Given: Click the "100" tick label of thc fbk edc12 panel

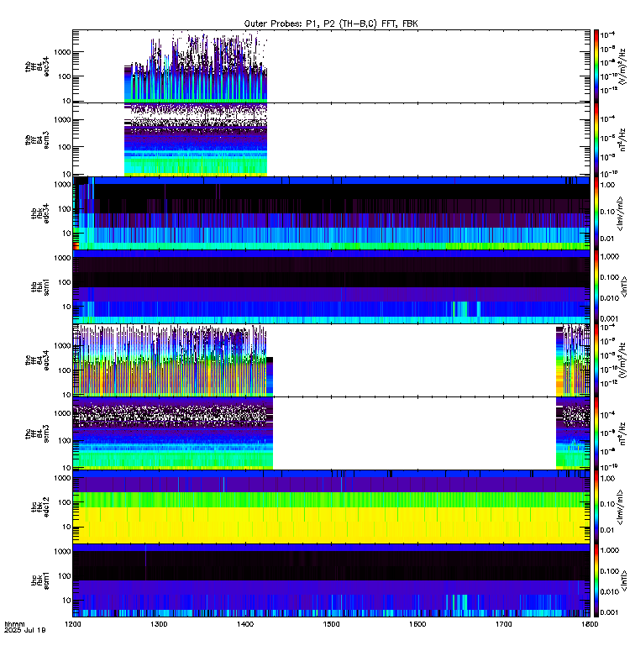Looking at the screenshot, I should pyautogui.click(x=65, y=501).
